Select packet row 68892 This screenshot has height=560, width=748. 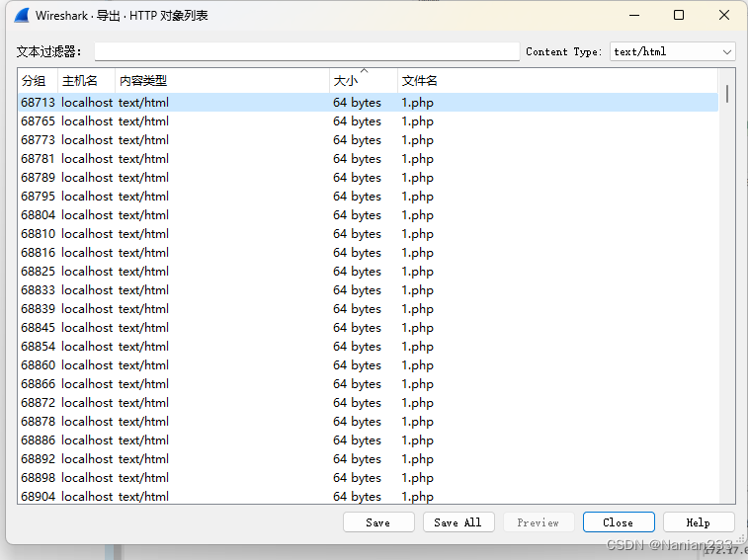pos(368,459)
